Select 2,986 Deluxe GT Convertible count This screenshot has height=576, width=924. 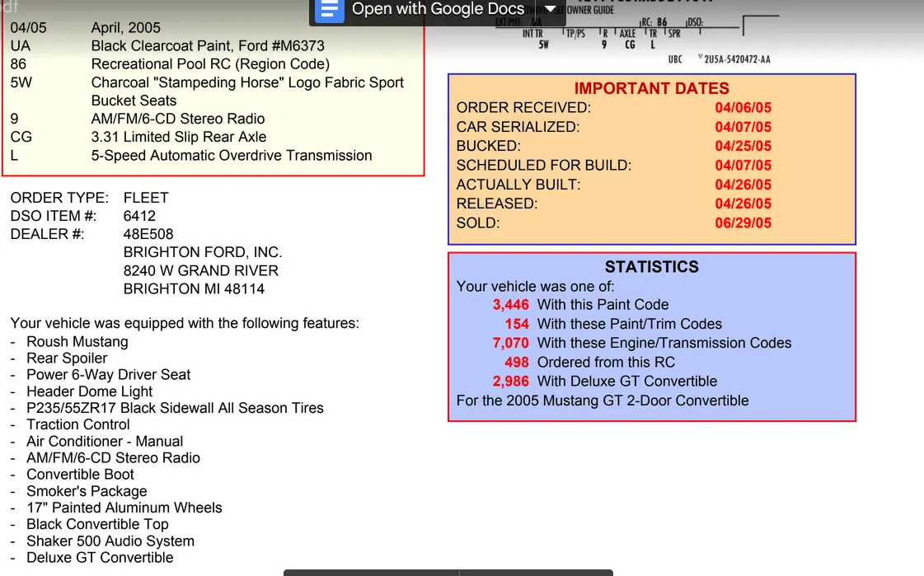tap(511, 382)
